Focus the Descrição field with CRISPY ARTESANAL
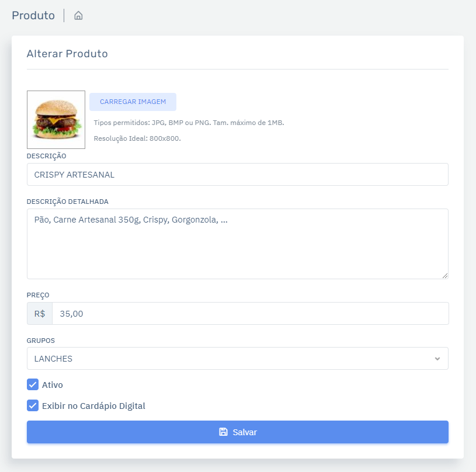Image resolution: width=476 pixels, height=472 pixels. click(237, 175)
